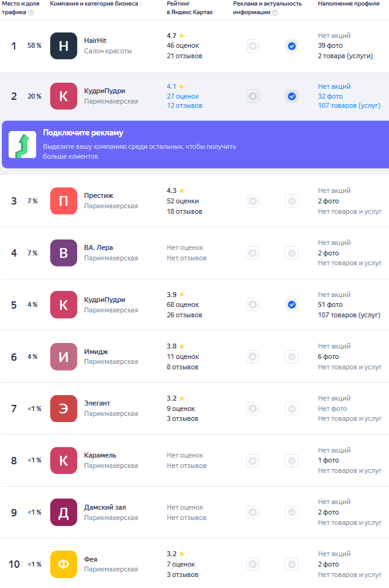Click the yellow Ф avatar of Фея
The height and width of the screenshot is (588, 389).
[x=63, y=564]
